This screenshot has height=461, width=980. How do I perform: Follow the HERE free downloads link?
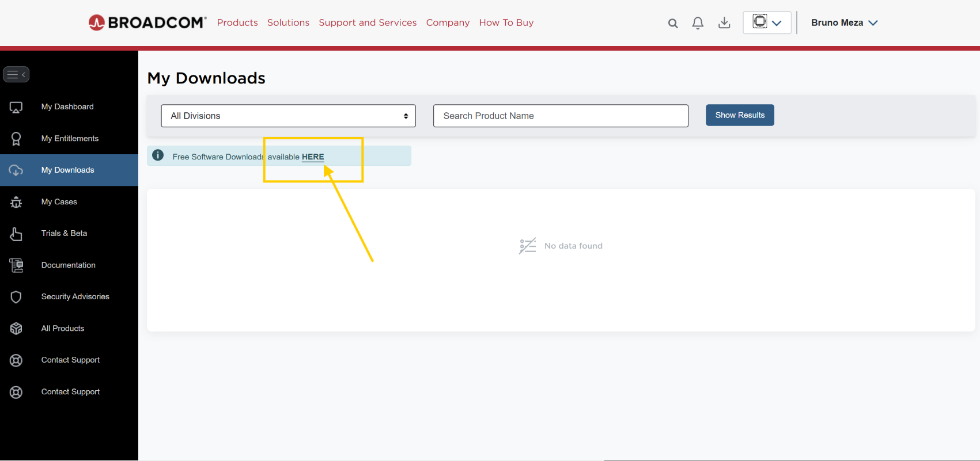313,157
